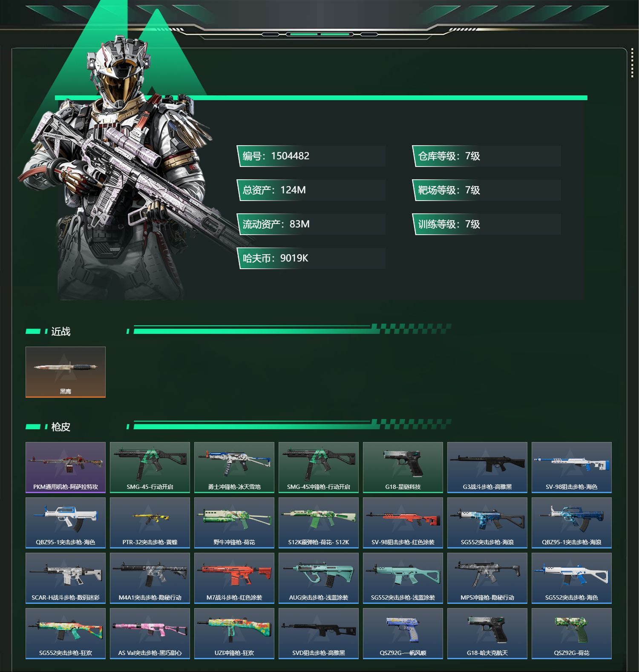Open the M4A1突击步枪-隐秘行动 skin card
The image size is (639, 672).
pos(150,578)
